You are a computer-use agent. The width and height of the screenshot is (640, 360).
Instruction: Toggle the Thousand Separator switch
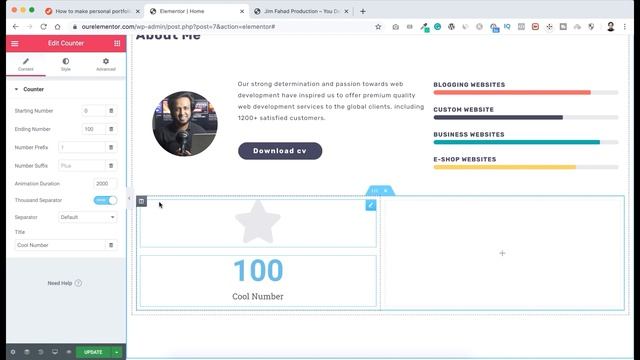click(105, 200)
